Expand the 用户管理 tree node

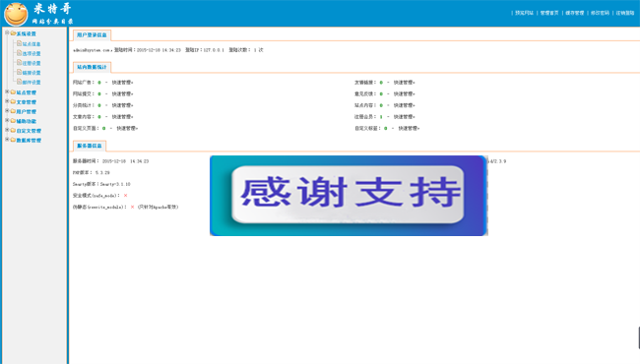pyautogui.click(x=7, y=110)
